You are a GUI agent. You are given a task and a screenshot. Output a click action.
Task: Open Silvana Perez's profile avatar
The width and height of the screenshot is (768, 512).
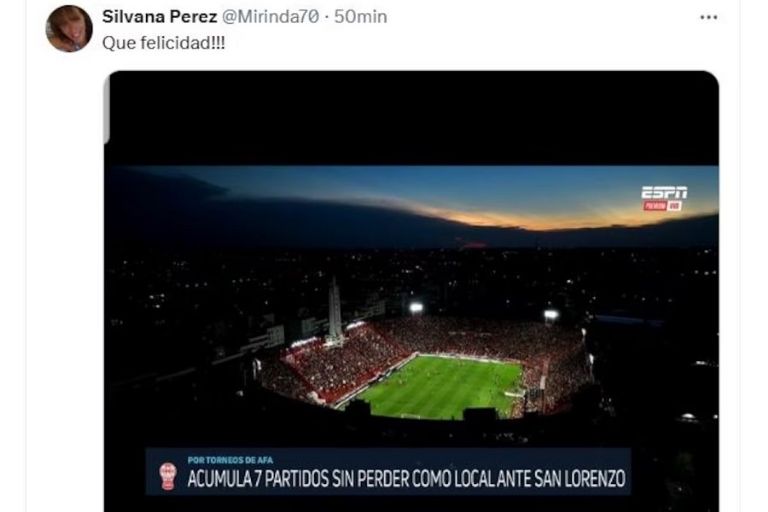[x=69, y=28]
